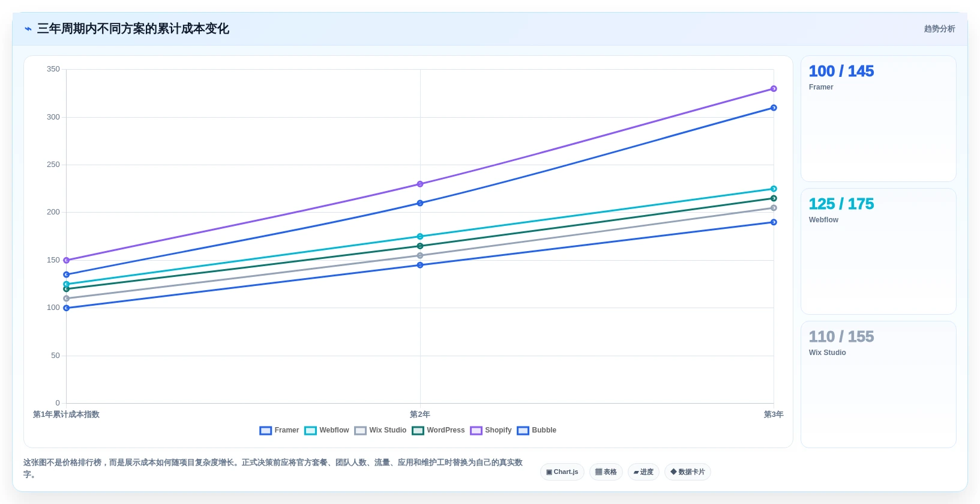
Task: Click the 趋势分析 label in header
Action: [939, 29]
